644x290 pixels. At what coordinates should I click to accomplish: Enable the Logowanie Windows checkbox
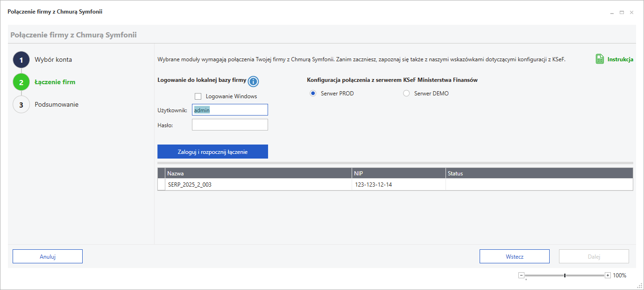click(x=198, y=96)
